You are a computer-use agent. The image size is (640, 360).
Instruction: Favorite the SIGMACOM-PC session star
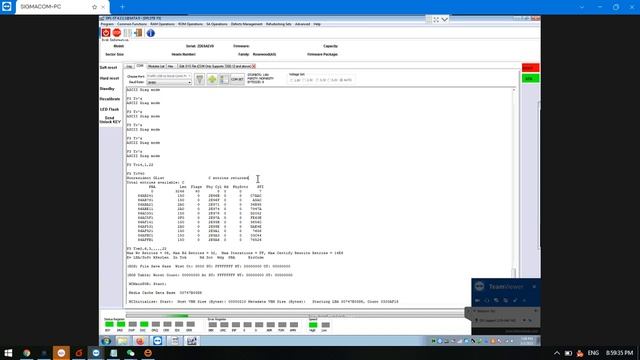(x=95, y=7)
